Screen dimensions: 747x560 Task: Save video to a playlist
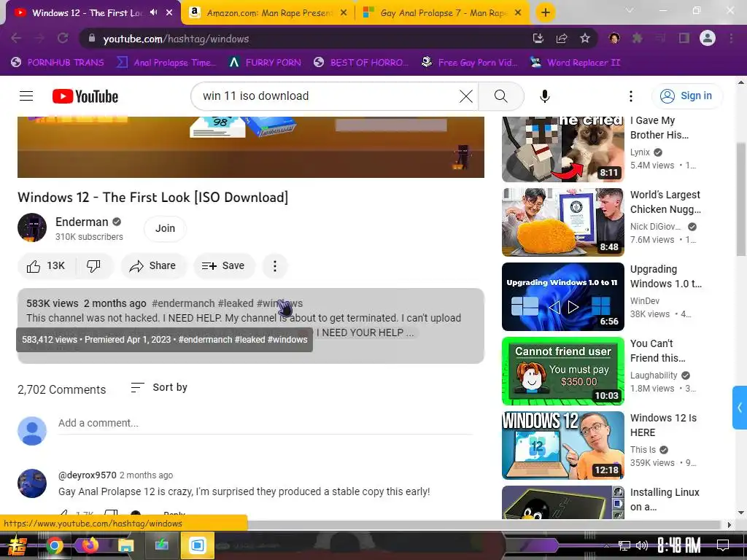(x=223, y=265)
